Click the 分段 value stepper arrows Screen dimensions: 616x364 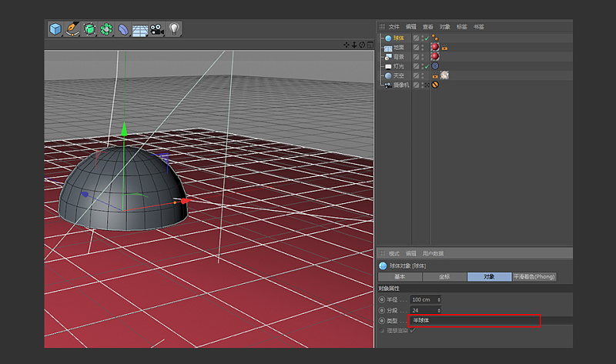(439, 310)
